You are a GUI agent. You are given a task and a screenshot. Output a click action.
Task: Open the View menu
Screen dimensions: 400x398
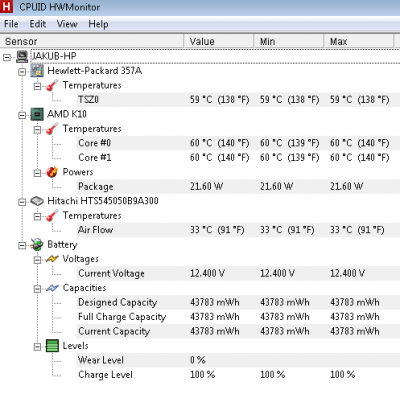[x=67, y=24]
